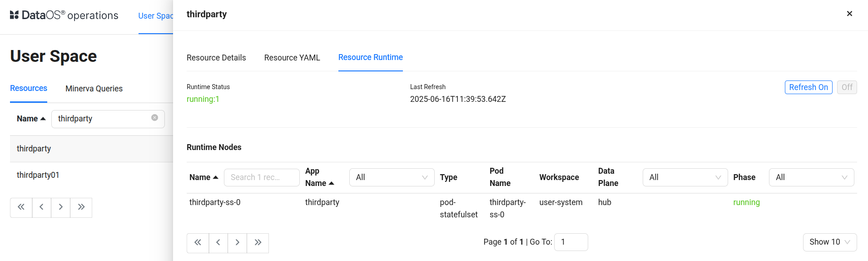Switch to Resource YAML tab

(292, 58)
